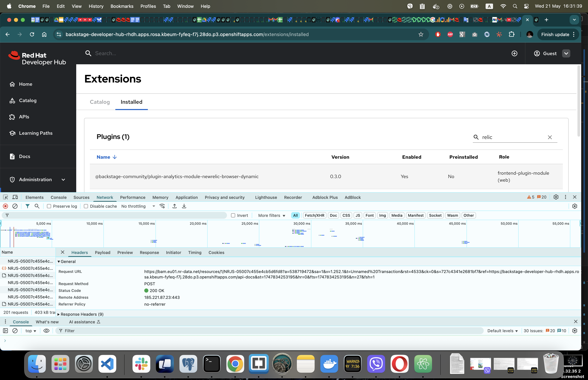The image size is (588, 380).
Task: Click the export HAR download icon
Action: (x=184, y=206)
